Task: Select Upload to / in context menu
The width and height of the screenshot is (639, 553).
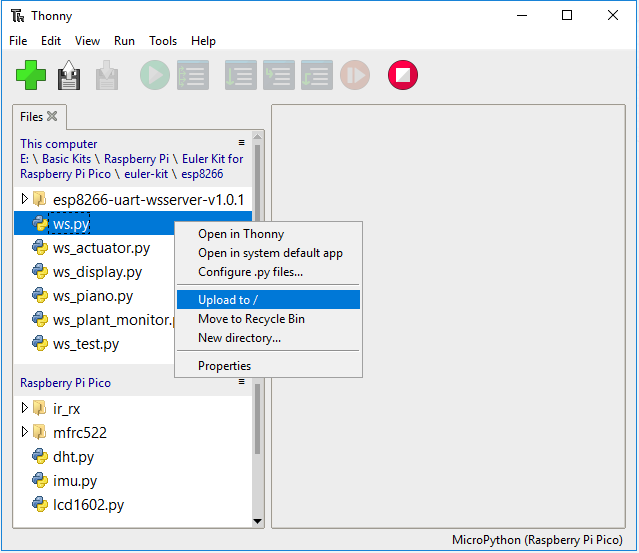Action: [x=268, y=300]
